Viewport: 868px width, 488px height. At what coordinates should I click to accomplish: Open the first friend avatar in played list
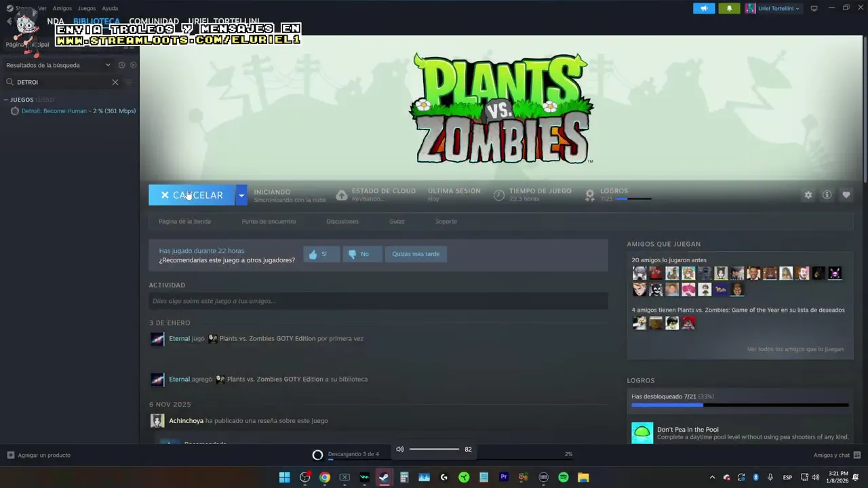pyautogui.click(x=639, y=274)
